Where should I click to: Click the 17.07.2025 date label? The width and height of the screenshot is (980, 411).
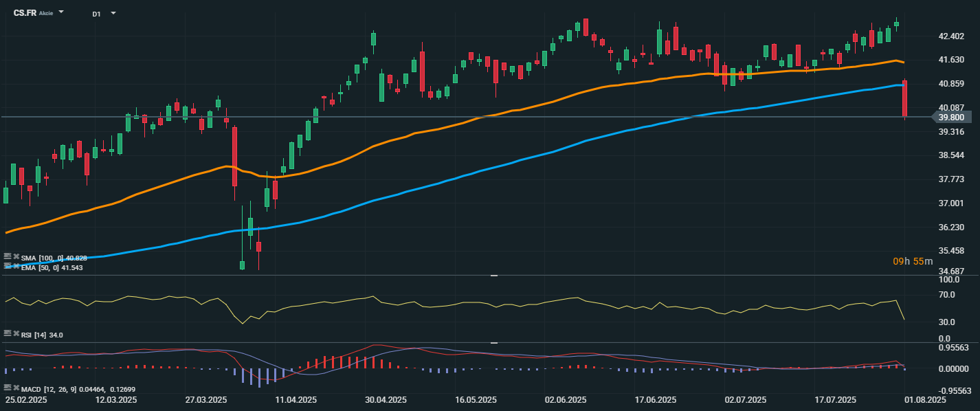(835, 399)
